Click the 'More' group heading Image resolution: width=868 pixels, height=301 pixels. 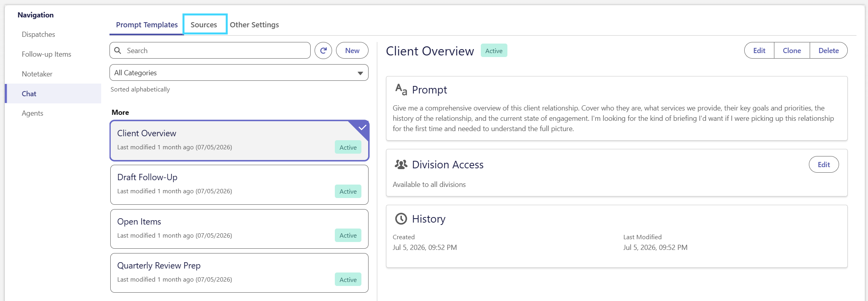click(x=120, y=112)
